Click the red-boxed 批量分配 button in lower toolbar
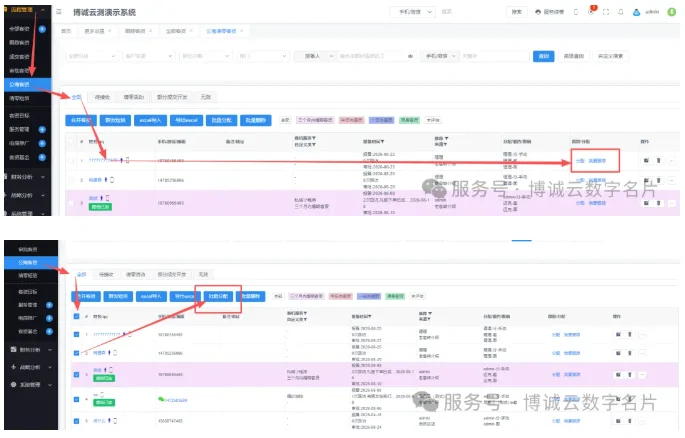Viewport: 685px width, 438px height. tap(218, 296)
